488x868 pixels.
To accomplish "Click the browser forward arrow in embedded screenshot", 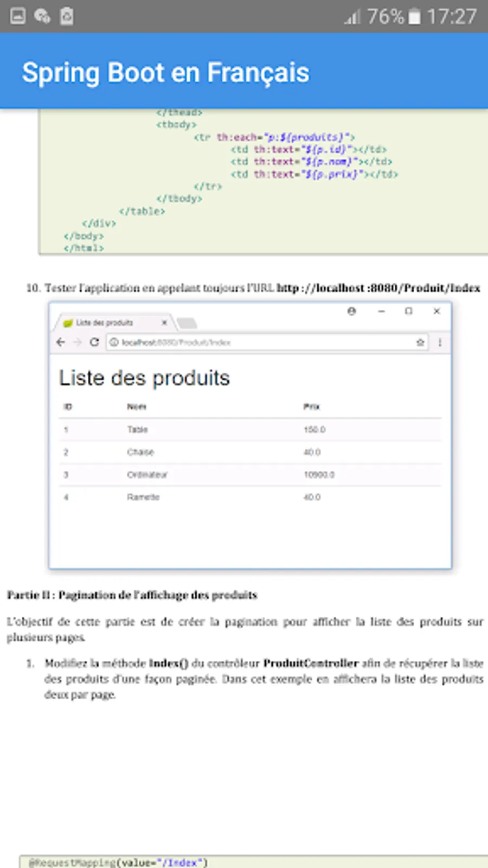I will 77,342.
